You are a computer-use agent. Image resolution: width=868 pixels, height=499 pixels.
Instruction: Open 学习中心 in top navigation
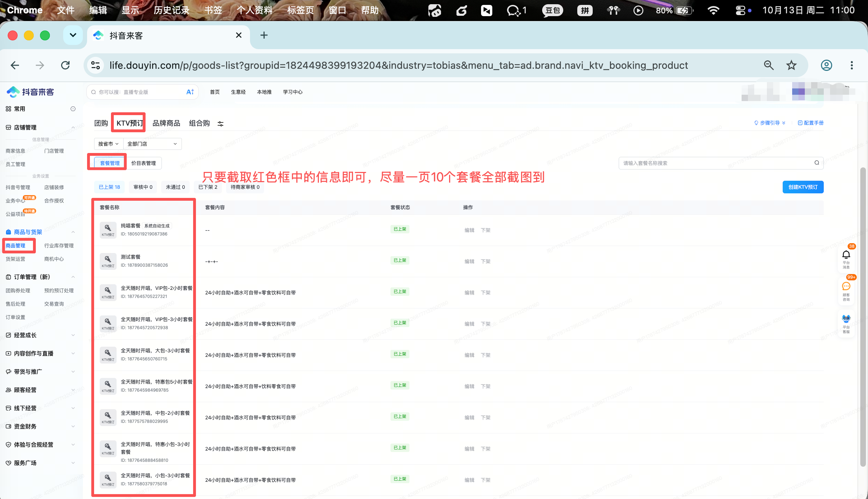293,92
